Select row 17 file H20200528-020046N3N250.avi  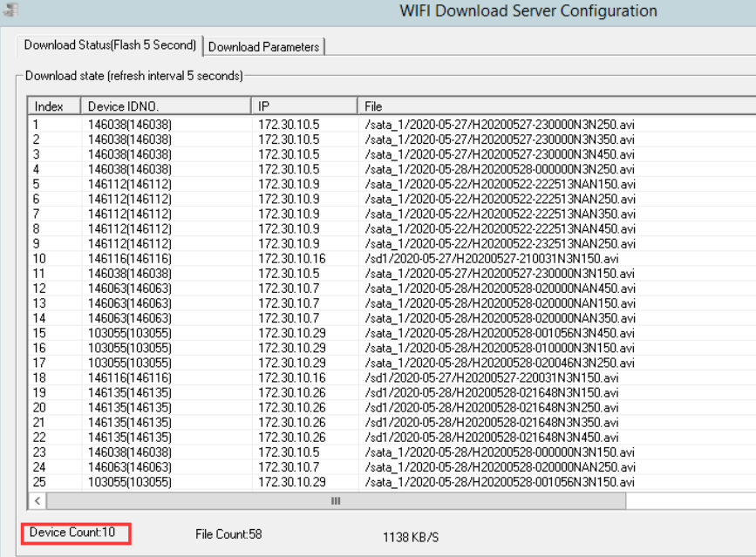point(500,363)
